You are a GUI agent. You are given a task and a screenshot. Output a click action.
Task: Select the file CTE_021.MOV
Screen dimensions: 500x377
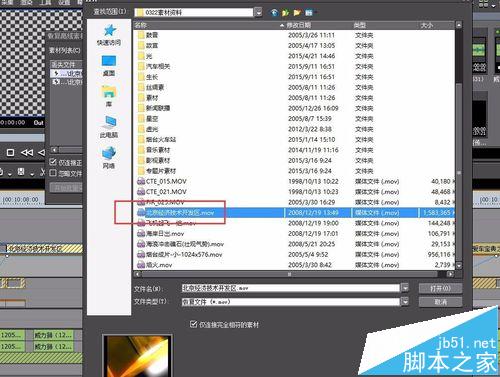[x=162, y=192]
